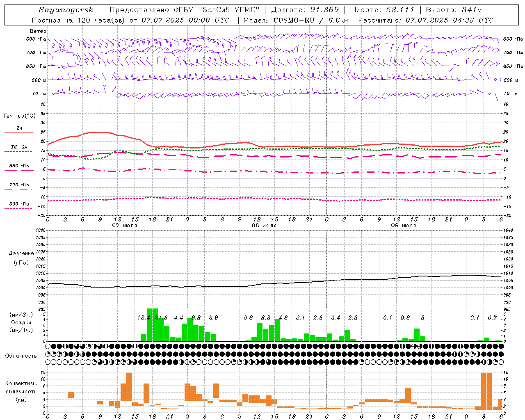Click the "12.4" precipitation total
525x420 pixels.
click(144, 317)
